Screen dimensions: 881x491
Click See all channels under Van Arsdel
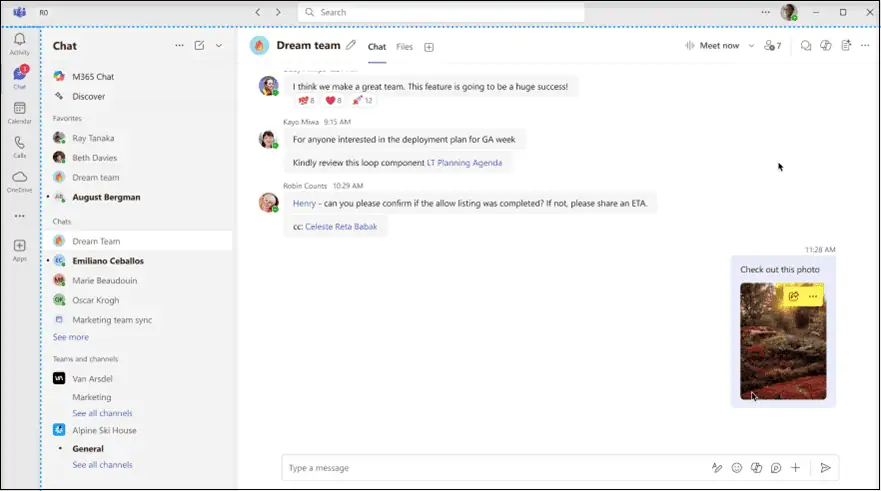tap(102, 413)
